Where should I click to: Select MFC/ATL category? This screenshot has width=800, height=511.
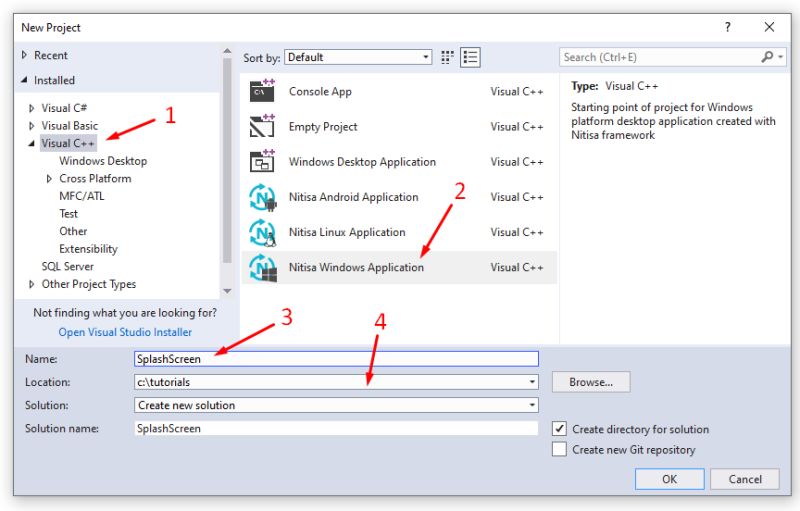(x=82, y=196)
